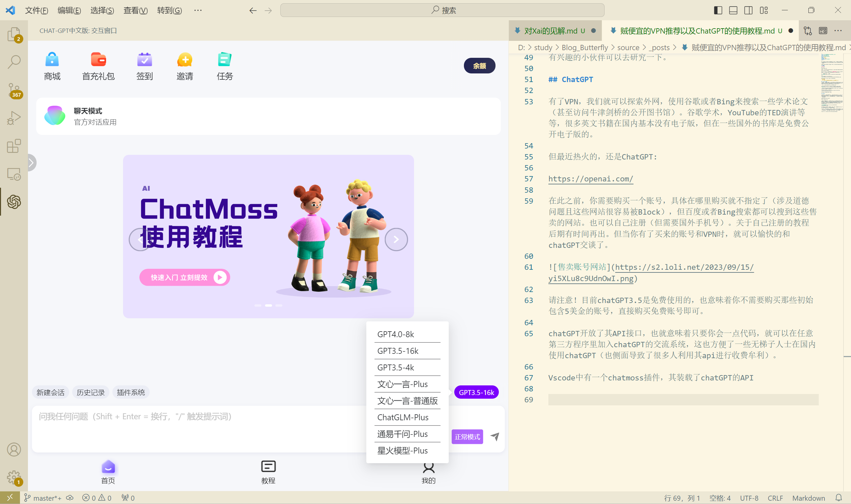
Task: Show next banner slide with right arrow
Action: [x=396, y=240]
